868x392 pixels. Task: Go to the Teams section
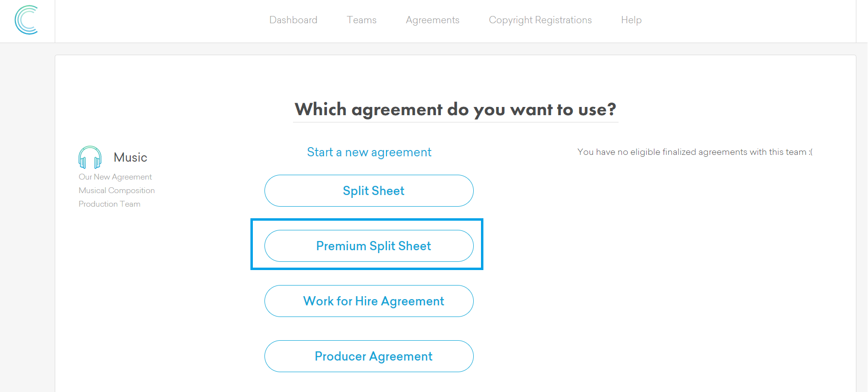tap(361, 20)
